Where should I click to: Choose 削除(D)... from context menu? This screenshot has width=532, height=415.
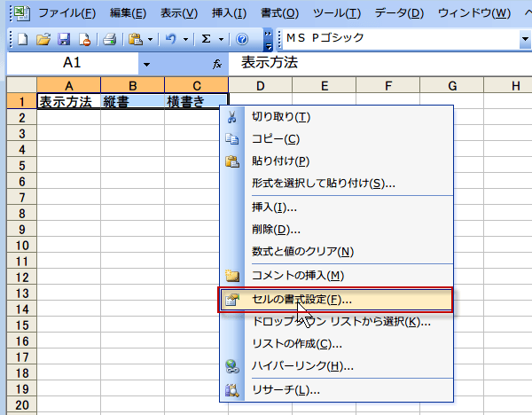pyautogui.click(x=337, y=230)
